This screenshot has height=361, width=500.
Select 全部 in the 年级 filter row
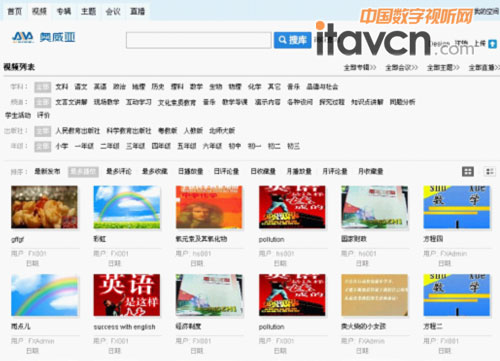point(43,146)
